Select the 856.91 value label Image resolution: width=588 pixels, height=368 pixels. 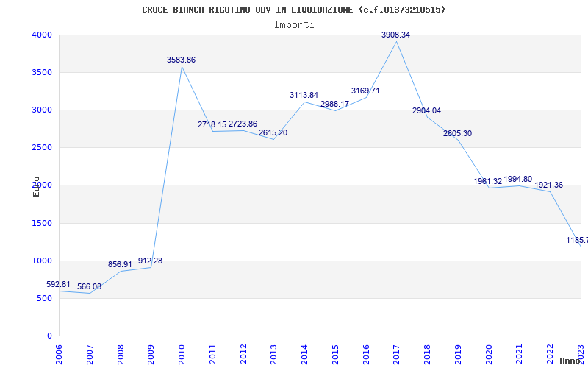point(120,264)
